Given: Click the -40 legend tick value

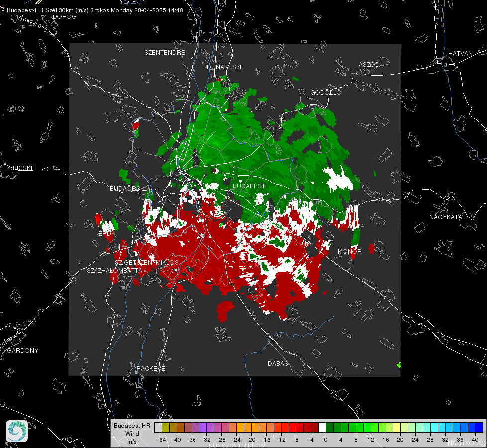Looking at the screenshot, I should coord(177,440).
